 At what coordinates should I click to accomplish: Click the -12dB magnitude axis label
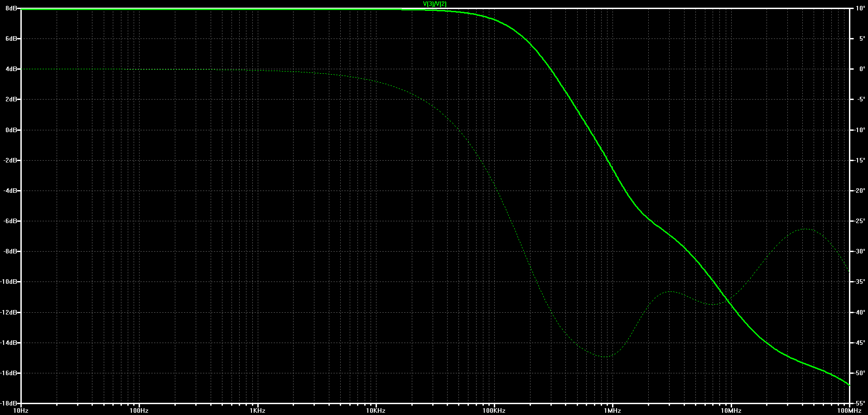9,312
